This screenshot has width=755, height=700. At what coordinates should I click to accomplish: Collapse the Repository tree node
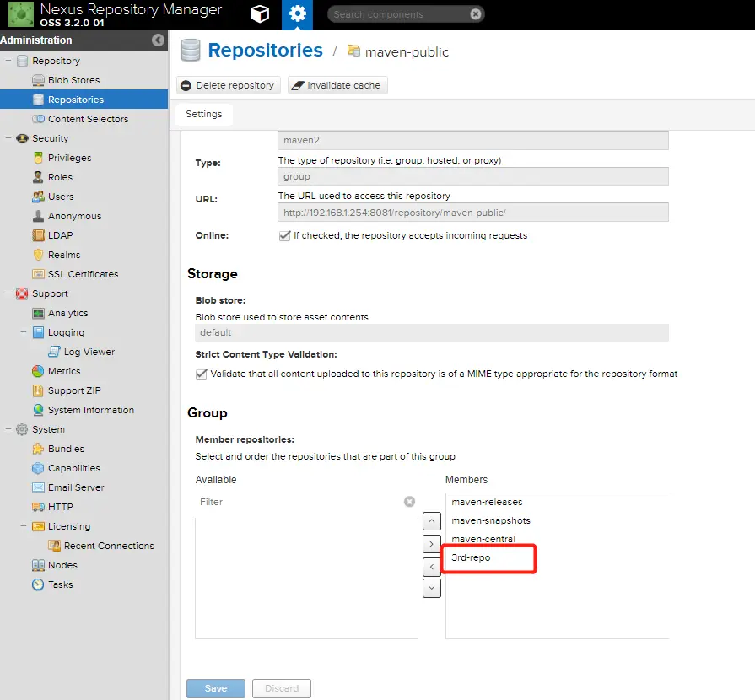[x=8, y=61]
